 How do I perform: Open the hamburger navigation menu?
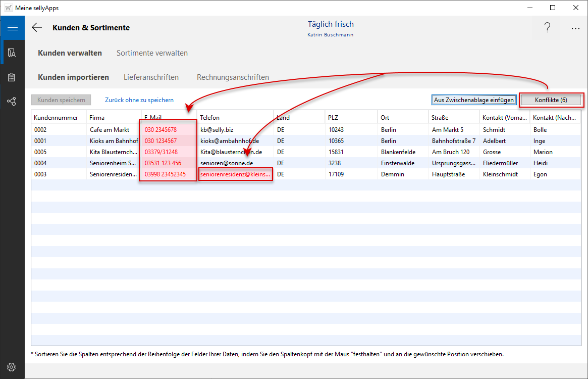12,28
